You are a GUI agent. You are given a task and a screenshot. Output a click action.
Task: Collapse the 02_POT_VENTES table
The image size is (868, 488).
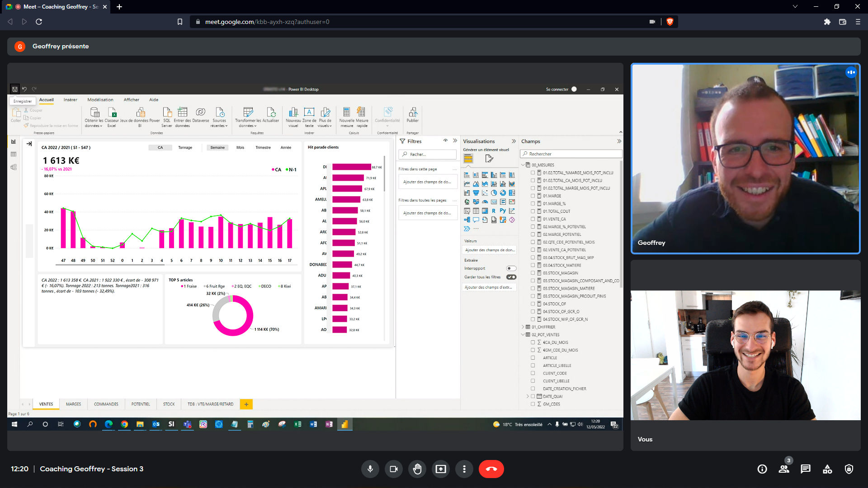[523, 335]
